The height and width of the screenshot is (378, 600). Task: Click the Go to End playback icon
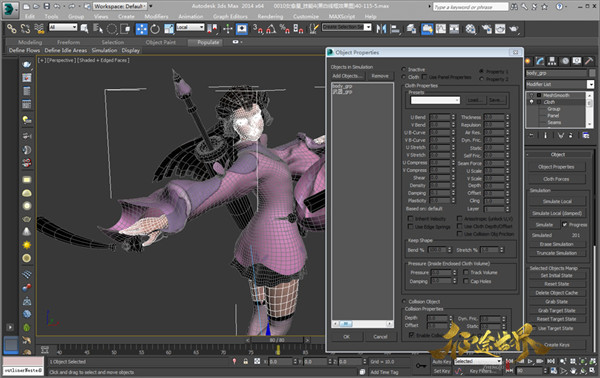[551, 361]
